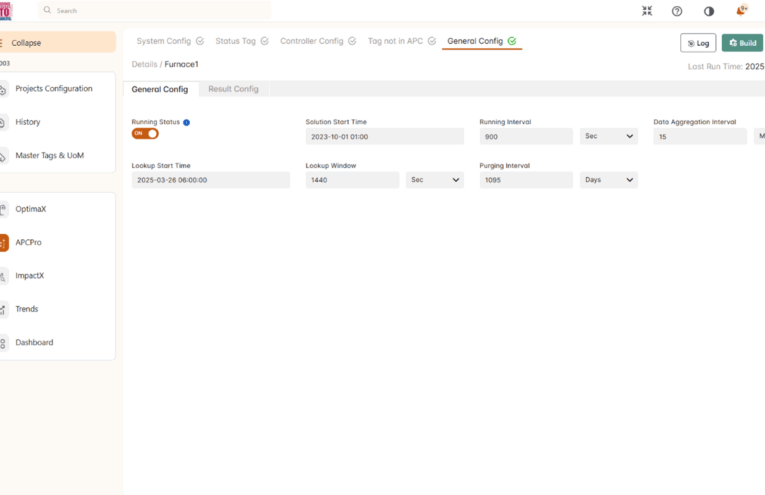
Task: Click the fullscreen expand icon in header
Action: pos(646,11)
